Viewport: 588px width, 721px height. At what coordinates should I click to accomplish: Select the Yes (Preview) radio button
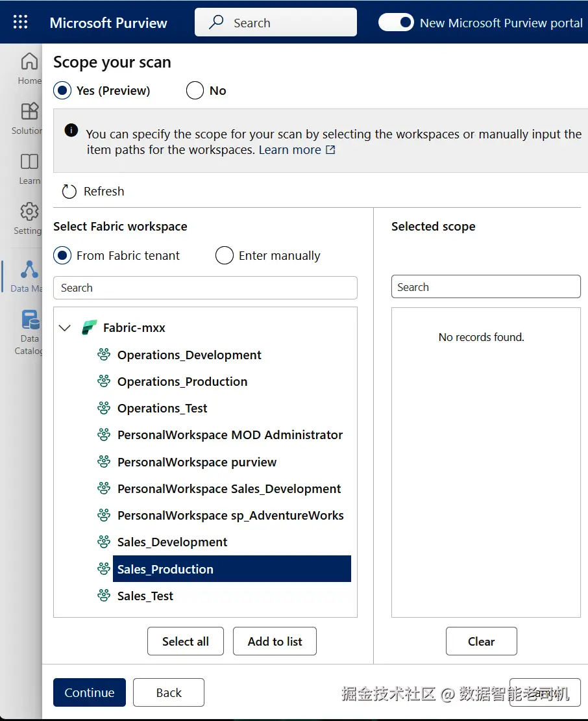[x=62, y=90]
